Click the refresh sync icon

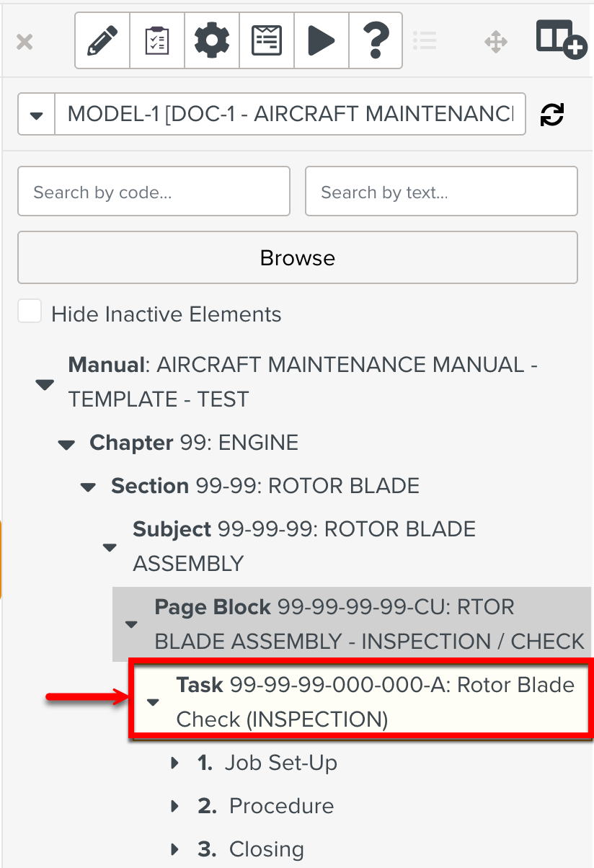552,115
